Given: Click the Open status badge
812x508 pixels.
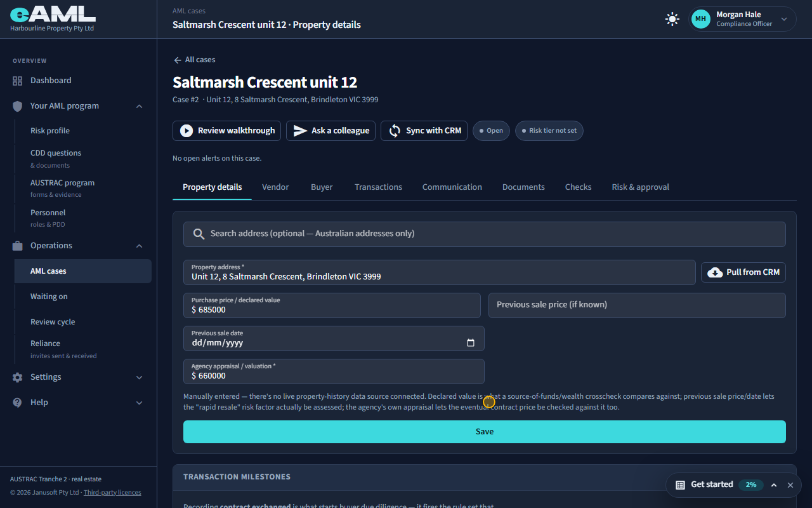Looking at the screenshot, I should coord(491,131).
